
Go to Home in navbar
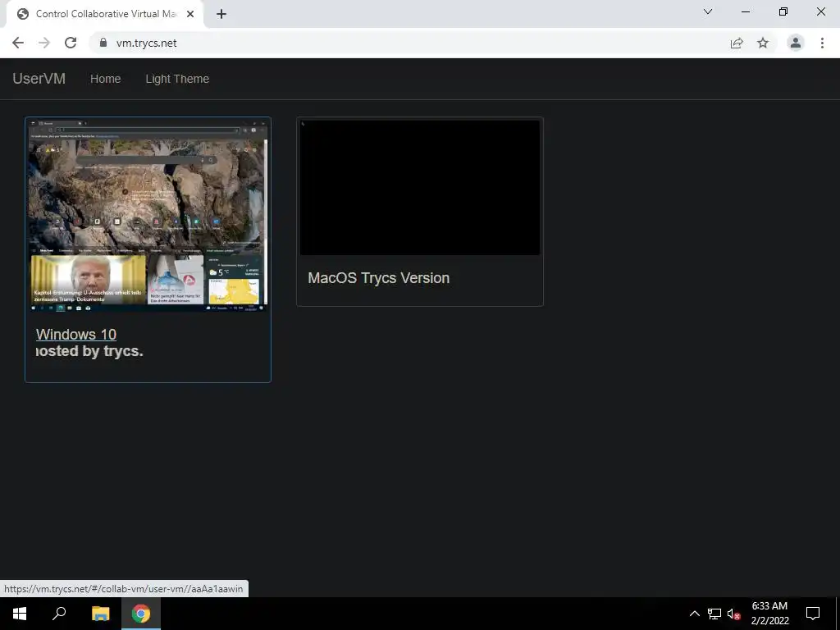[106, 79]
